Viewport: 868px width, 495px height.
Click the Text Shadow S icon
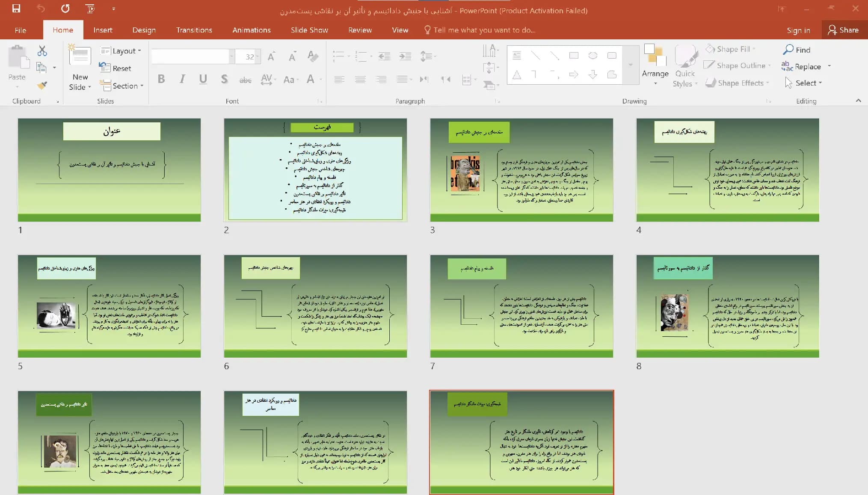coord(224,79)
